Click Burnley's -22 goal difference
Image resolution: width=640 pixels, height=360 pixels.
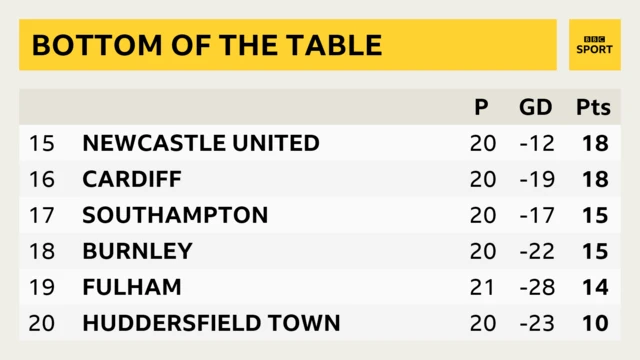(537, 251)
